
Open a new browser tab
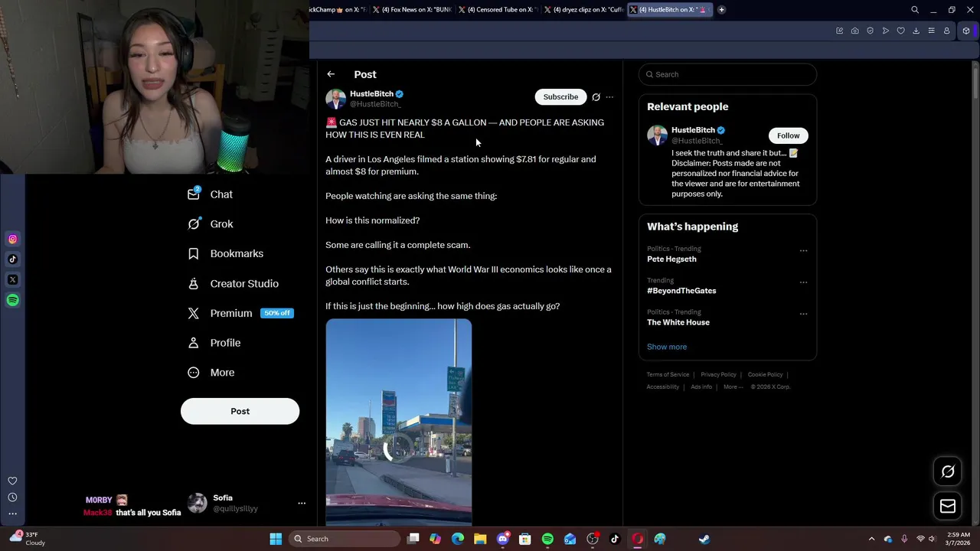click(721, 10)
